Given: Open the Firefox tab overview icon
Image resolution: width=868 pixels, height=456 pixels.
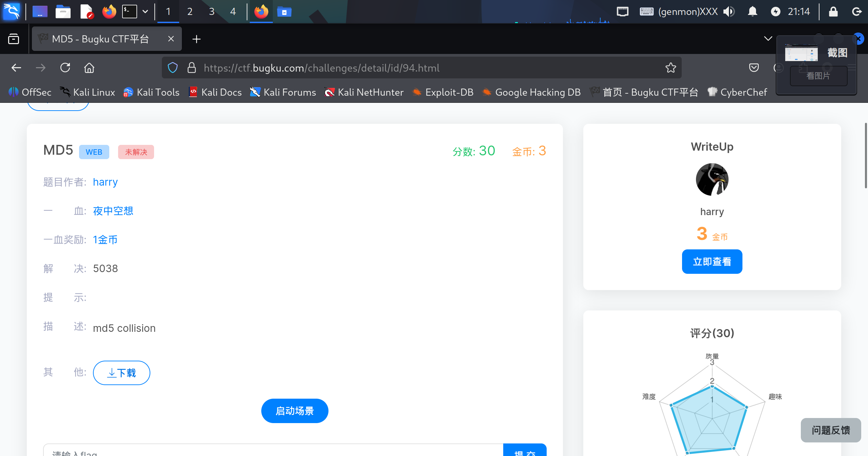Looking at the screenshot, I should (x=14, y=39).
